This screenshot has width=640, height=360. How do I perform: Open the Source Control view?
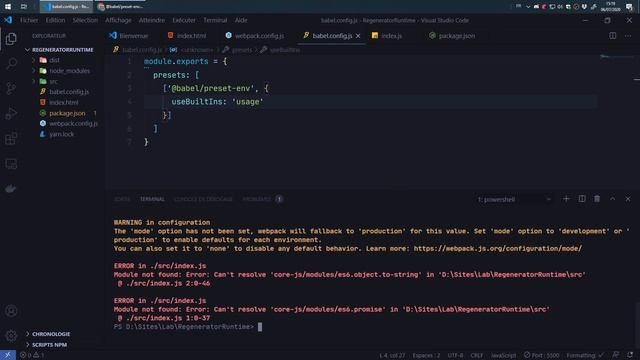coord(11,88)
